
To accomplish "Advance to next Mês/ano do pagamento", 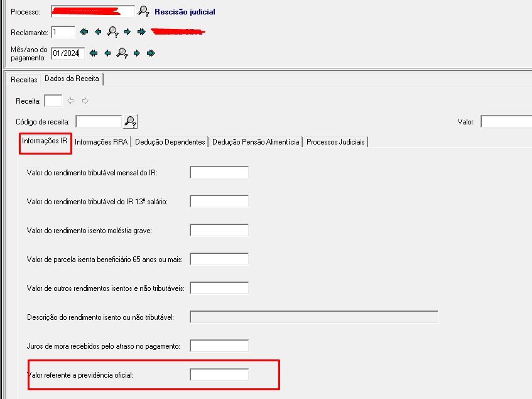I will [x=137, y=53].
